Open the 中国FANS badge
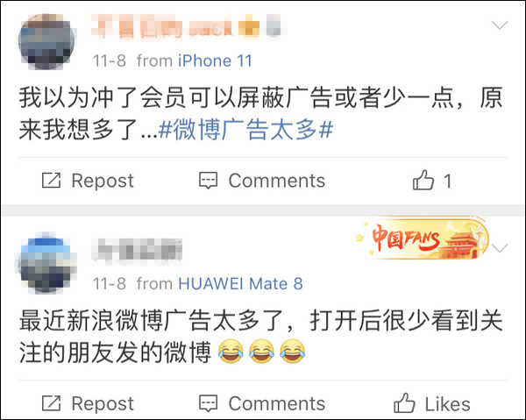526x420 pixels. click(422, 238)
